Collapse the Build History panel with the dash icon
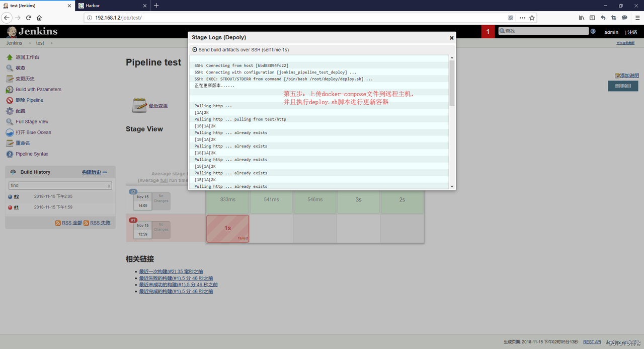 pyautogui.click(x=105, y=172)
